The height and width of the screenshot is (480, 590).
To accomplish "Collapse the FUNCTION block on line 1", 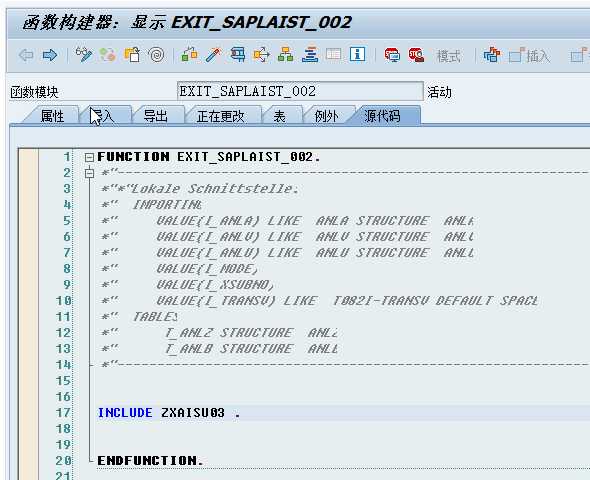I will 89,157.
